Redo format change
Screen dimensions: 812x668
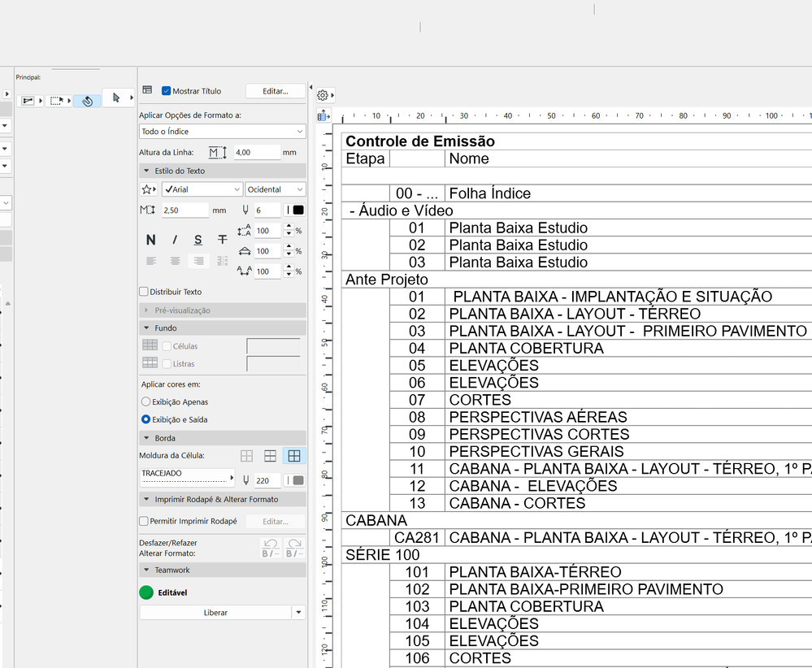[295, 548]
